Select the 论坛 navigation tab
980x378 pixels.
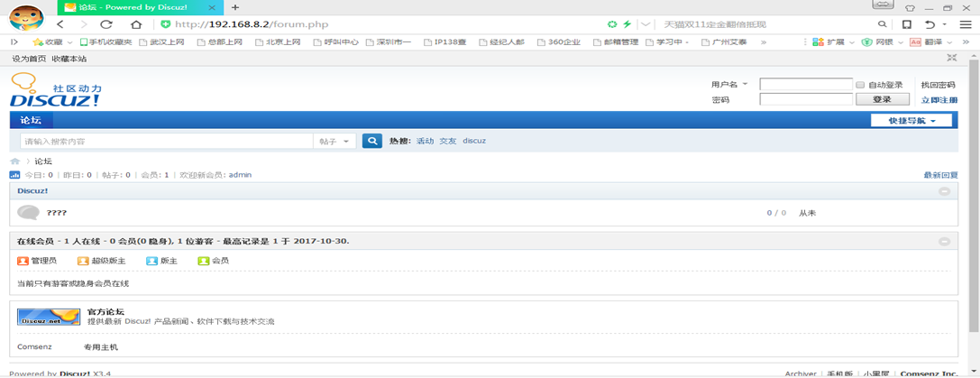[x=32, y=121]
